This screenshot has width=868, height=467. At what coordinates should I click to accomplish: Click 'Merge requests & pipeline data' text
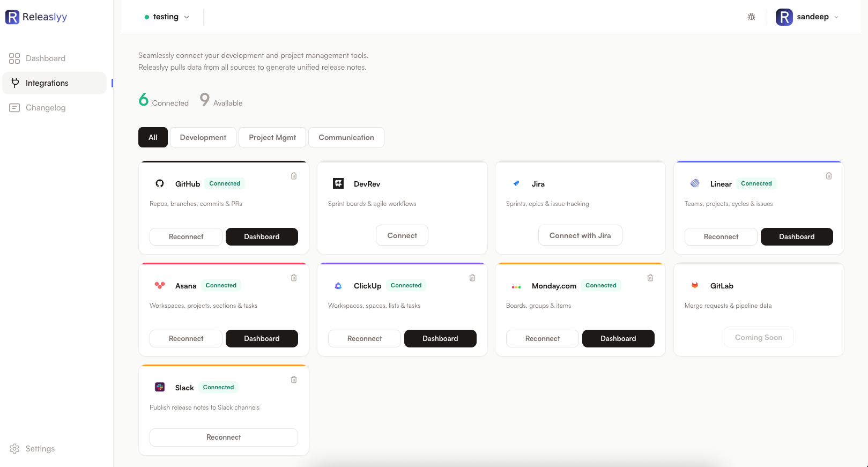(x=728, y=306)
